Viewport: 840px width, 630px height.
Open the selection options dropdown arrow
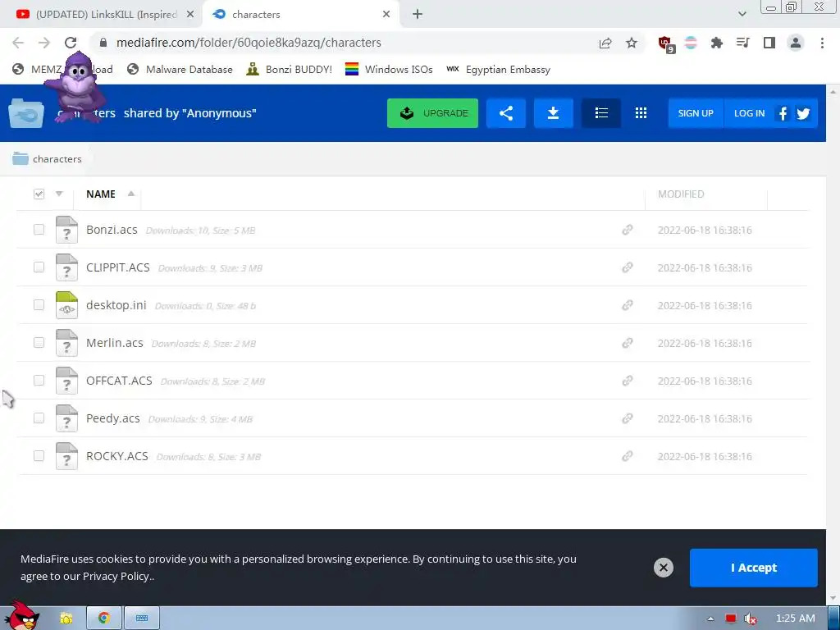(59, 194)
